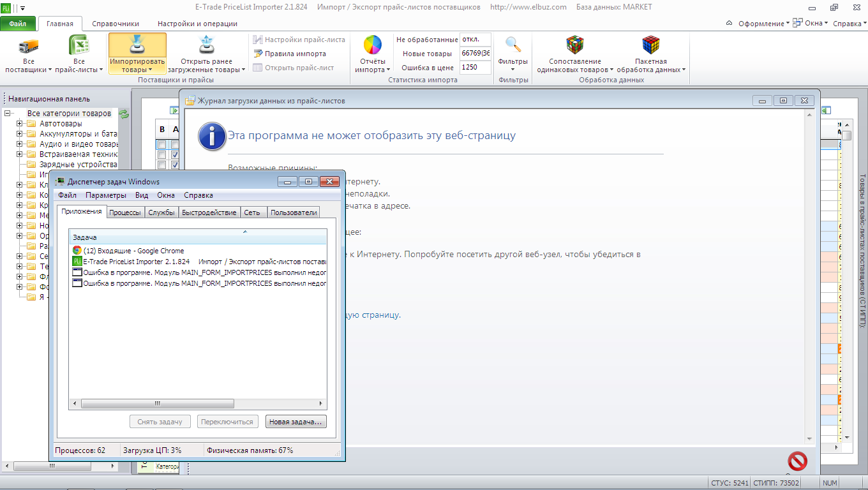Click the Правила импорта button
Image resolution: width=868 pixels, height=490 pixels.
[290, 54]
